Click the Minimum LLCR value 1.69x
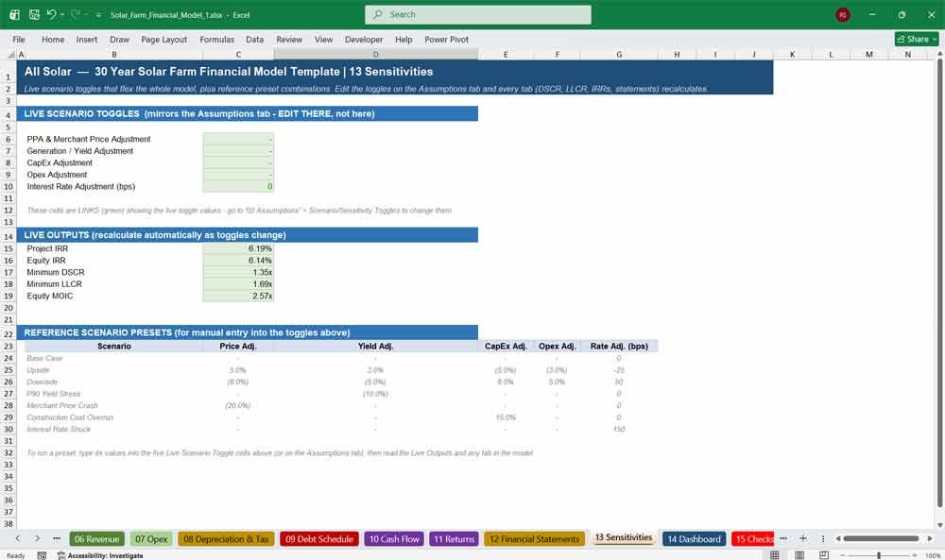This screenshot has width=945, height=560. click(238, 284)
